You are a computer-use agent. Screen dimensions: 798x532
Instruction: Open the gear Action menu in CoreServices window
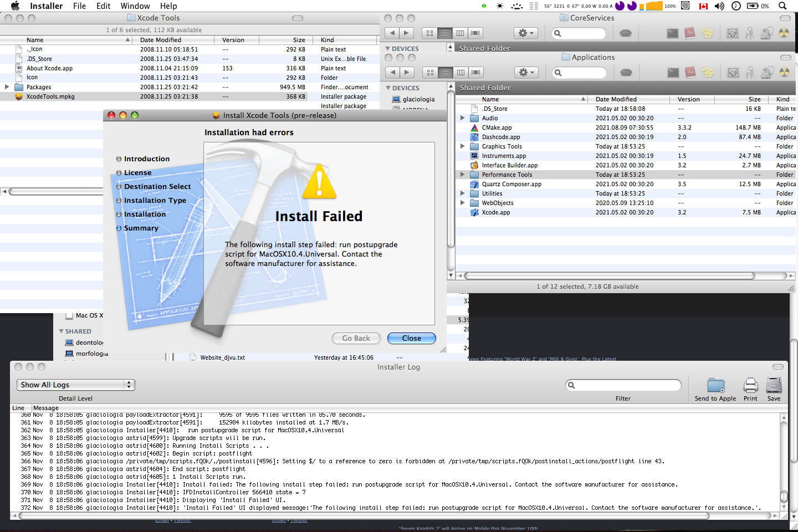click(525, 33)
